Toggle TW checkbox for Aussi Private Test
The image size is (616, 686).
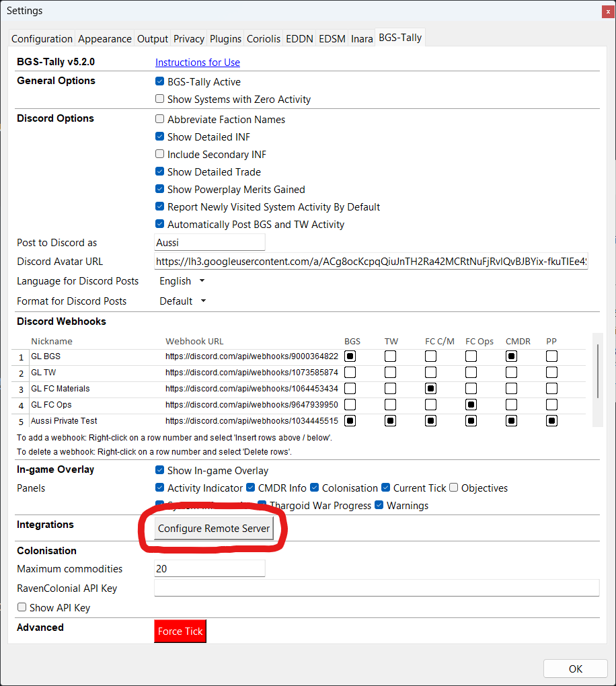click(x=390, y=421)
